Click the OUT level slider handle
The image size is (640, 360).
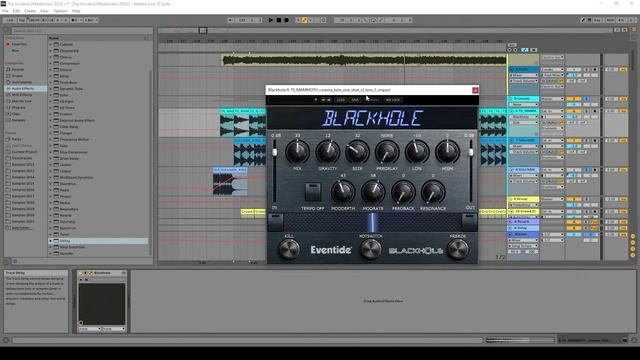[471, 152]
